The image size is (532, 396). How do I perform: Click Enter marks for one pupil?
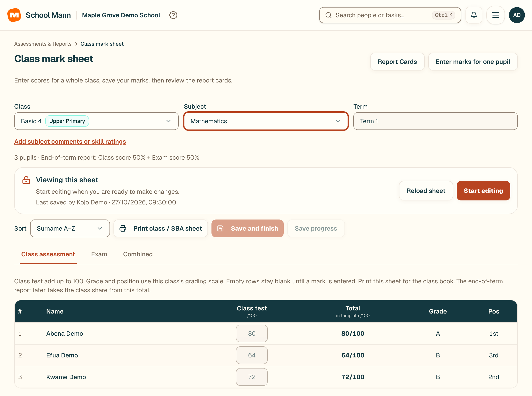(473, 62)
